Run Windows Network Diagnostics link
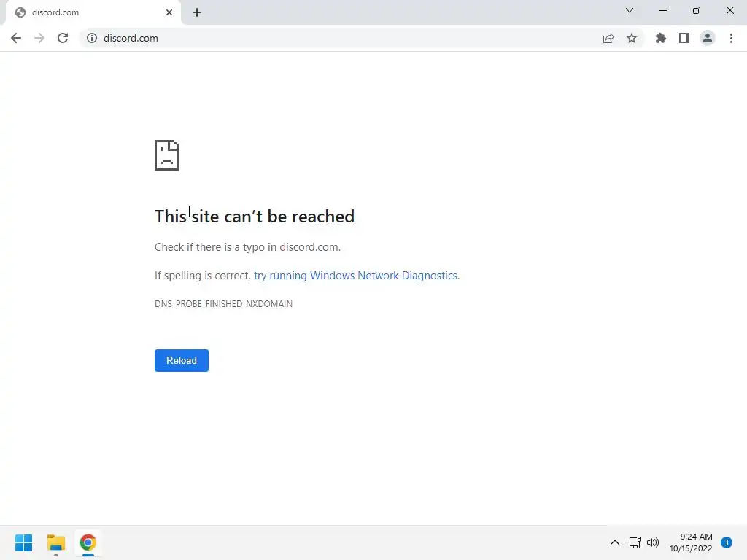The image size is (747, 560). click(x=357, y=276)
